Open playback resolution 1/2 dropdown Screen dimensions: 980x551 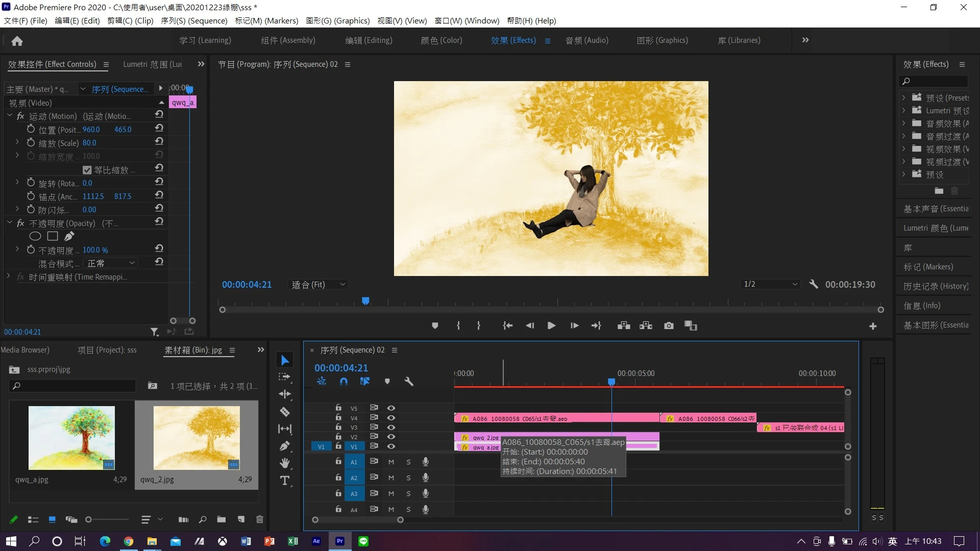[x=770, y=284]
